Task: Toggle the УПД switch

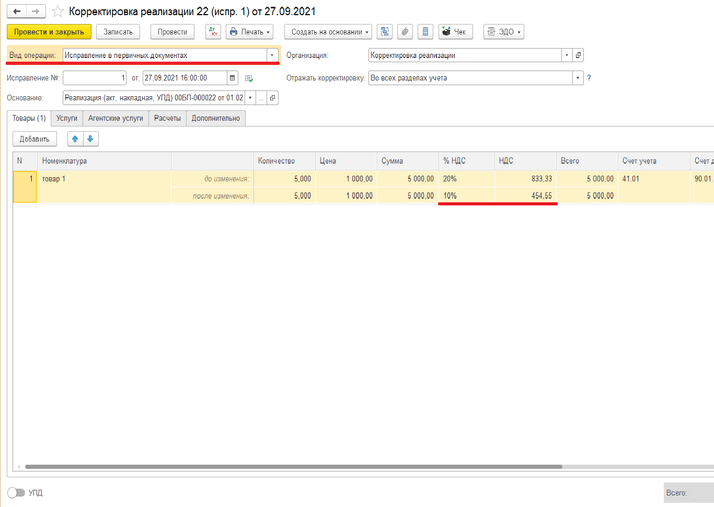Action: [16, 493]
